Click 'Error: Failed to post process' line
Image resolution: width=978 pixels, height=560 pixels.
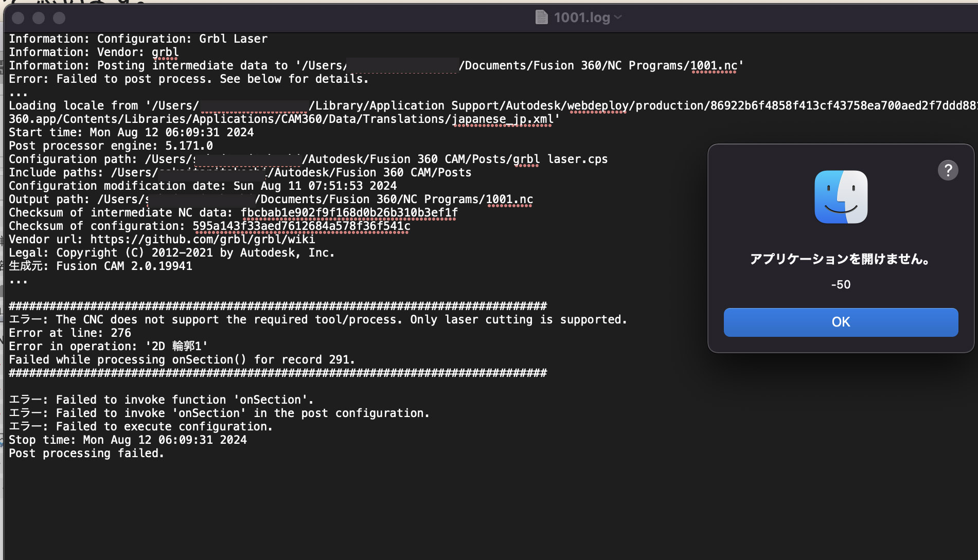(188, 79)
